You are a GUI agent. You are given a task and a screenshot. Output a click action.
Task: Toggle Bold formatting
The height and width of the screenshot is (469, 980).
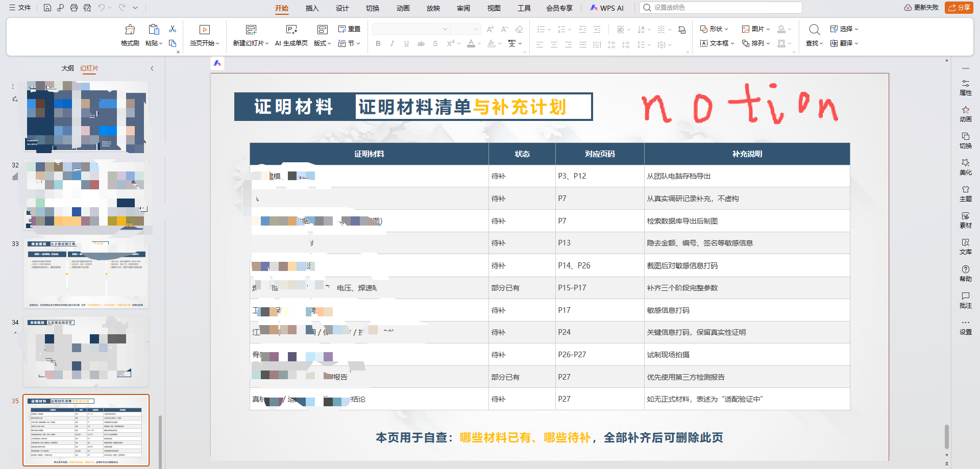click(378, 43)
